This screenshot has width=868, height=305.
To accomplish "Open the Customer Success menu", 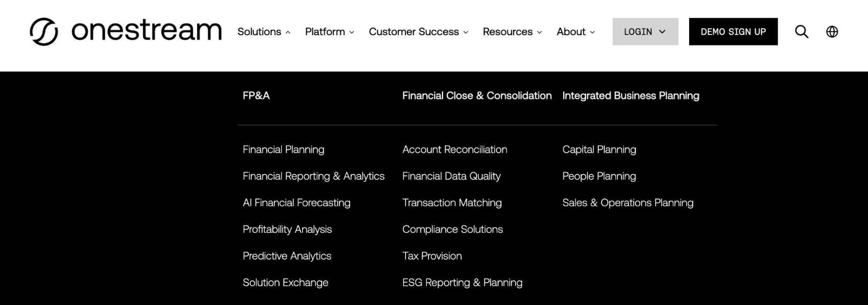I will [x=419, y=32].
